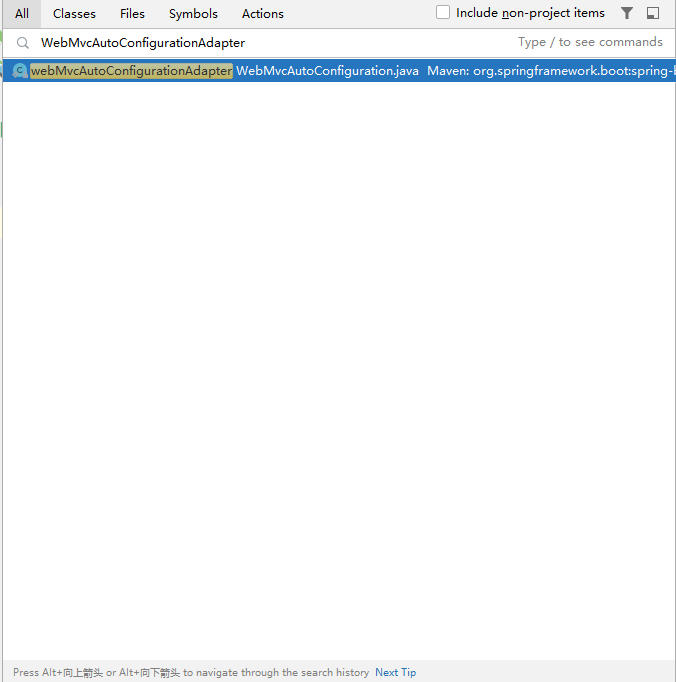Select the webMvcAutoConfigurationAdapter class result
This screenshot has height=682, width=676.
(339, 70)
